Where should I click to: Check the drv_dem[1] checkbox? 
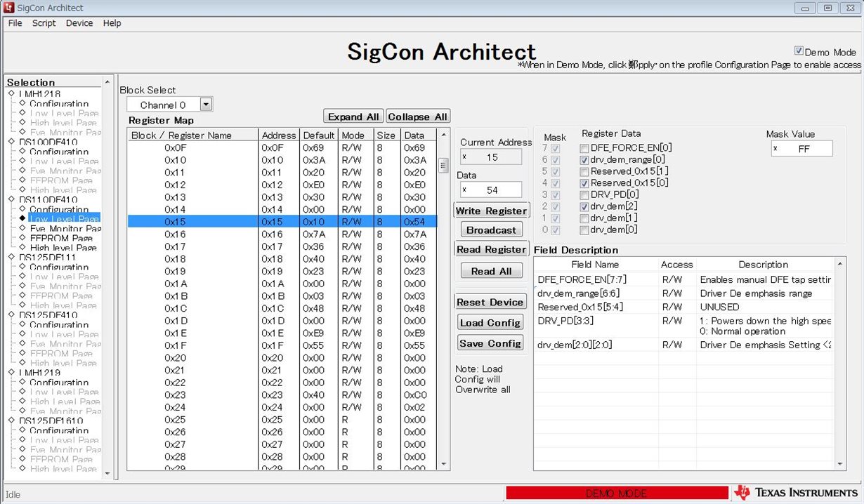coord(584,218)
